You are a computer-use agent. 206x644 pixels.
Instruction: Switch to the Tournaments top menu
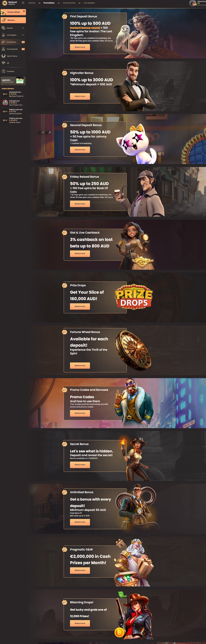pyautogui.click(x=69, y=3)
